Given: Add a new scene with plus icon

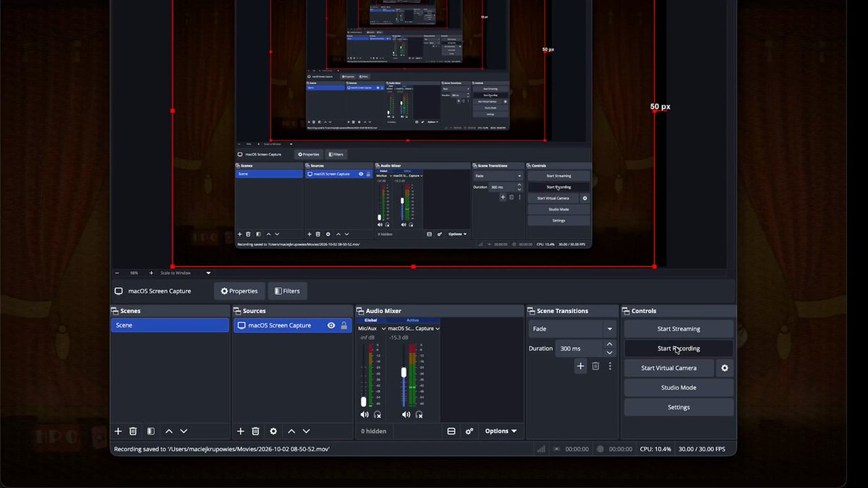Looking at the screenshot, I should 118,431.
